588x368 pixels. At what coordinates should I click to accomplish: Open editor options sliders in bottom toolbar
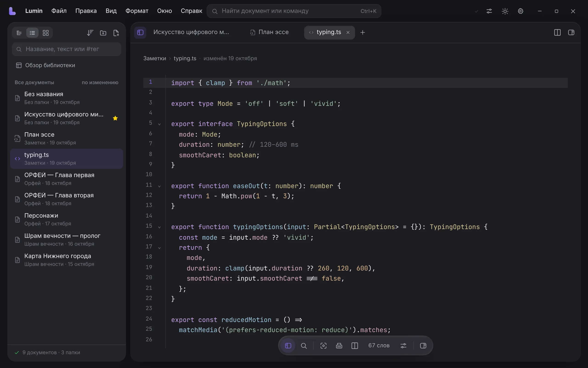tap(403, 346)
